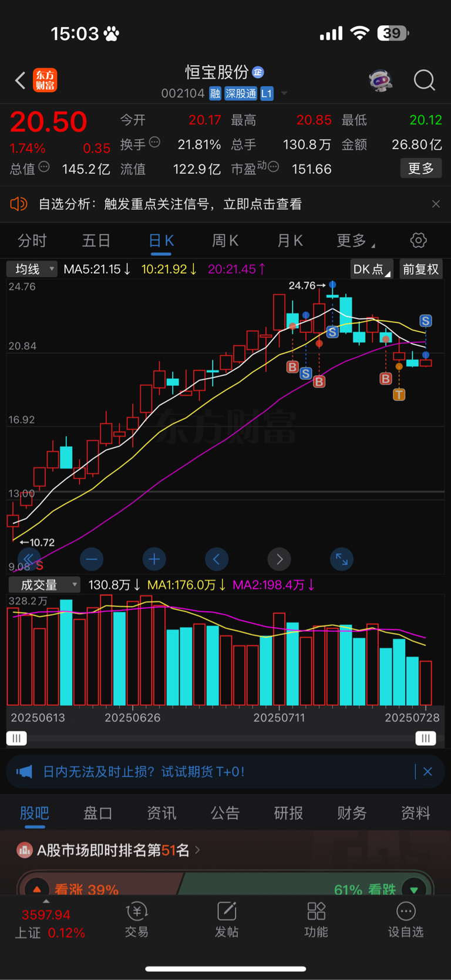The width and height of the screenshot is (451, 980).
Task: Switch to 周K chart tab
Action: [225, 241]
